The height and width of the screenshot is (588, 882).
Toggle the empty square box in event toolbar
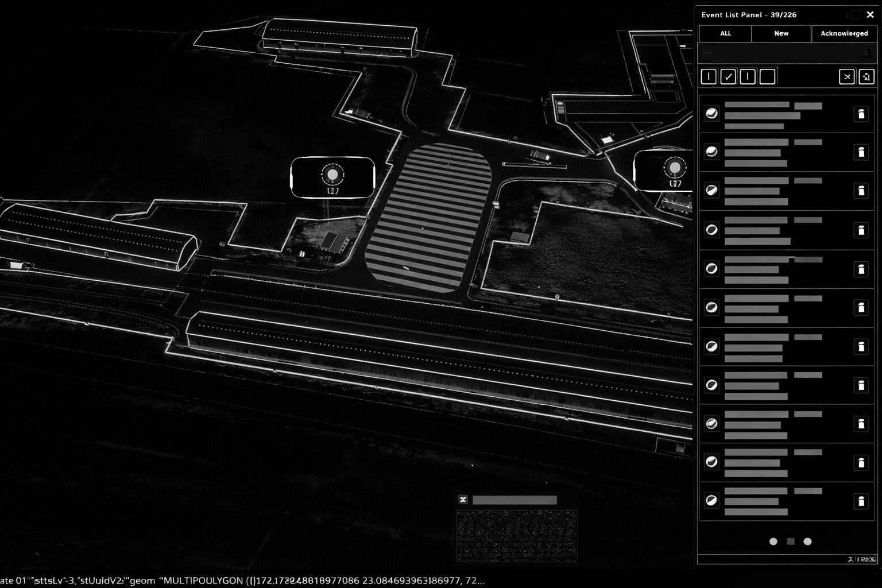point(767,77)
